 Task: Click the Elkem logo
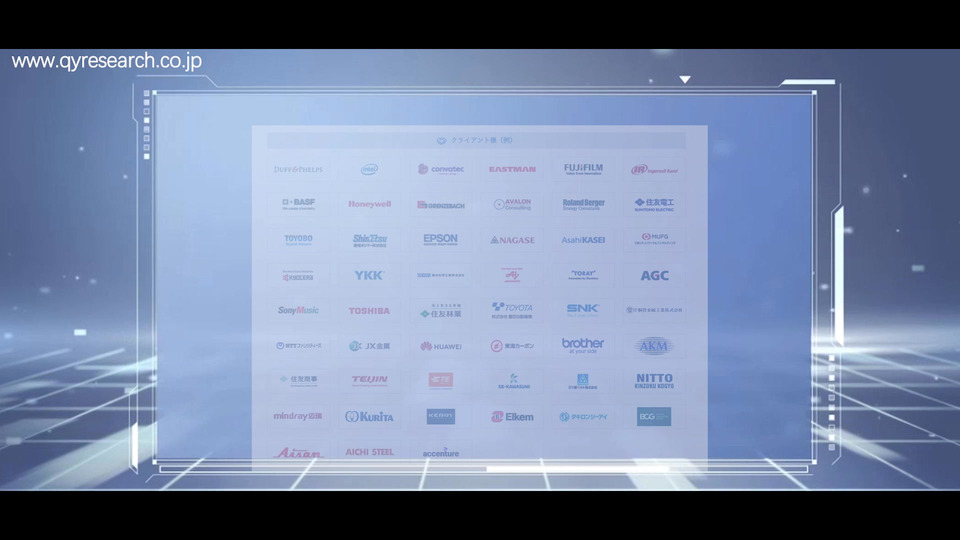coord(512,417)
